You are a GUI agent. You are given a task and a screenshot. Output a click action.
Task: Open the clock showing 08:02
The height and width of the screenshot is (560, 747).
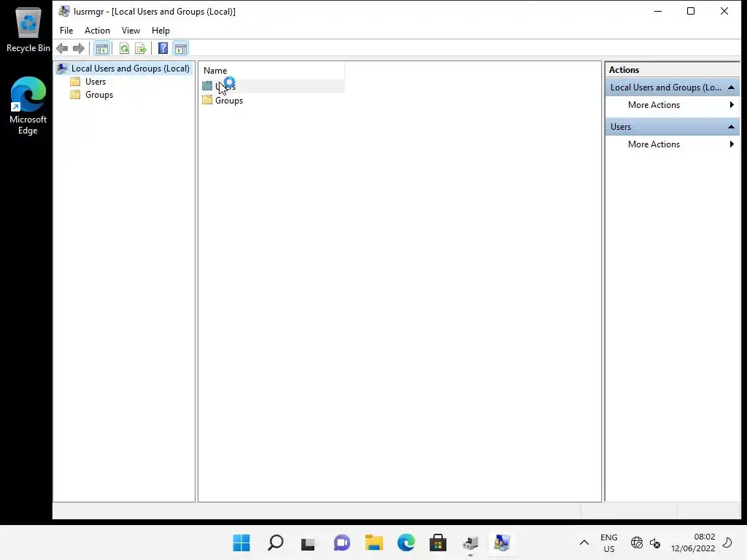coord(693,542)
